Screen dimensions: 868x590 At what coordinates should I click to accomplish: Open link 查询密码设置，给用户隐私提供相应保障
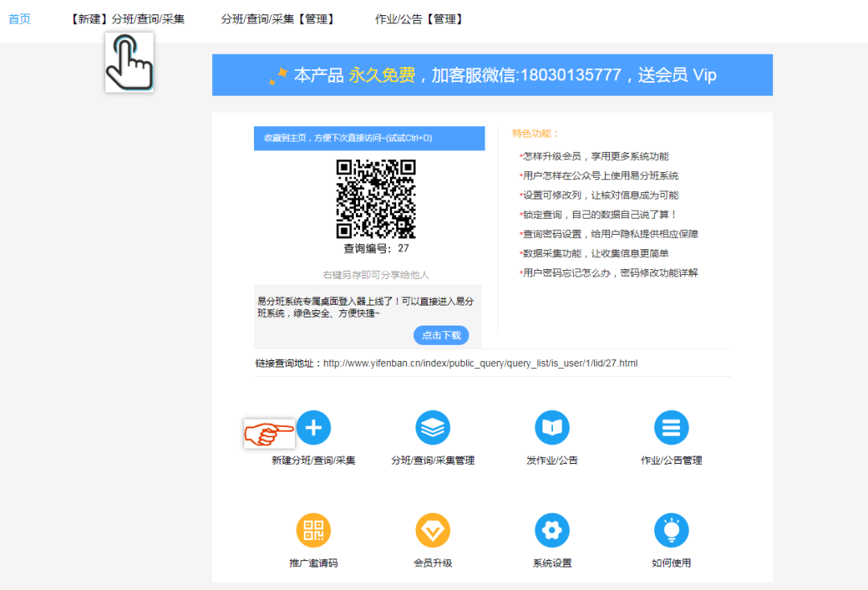click(610, 234)
